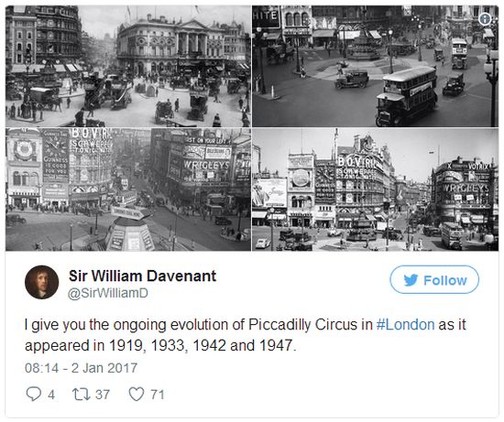The height and width of the screenshot is (422, 504).
Task: Click the reply speech bubble icon
Action: pyautogui.click(x=33, y=394)
